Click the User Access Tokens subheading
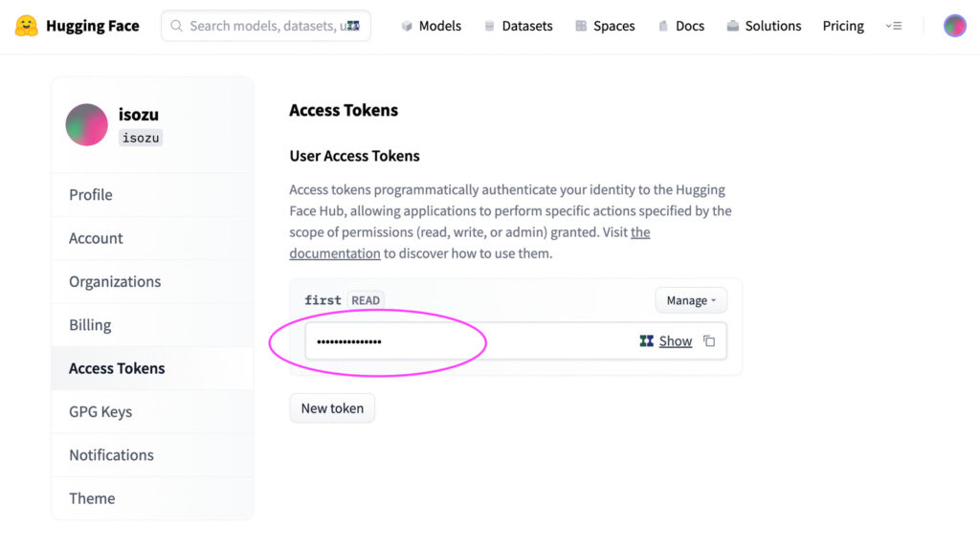Image resolution: width=980 pixels, height=548 pixels. coord(354,156)
